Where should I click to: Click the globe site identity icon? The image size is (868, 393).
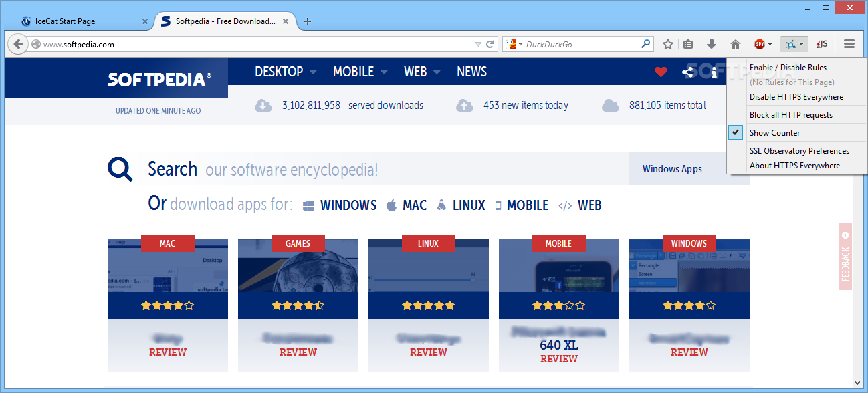click(36, 45)
